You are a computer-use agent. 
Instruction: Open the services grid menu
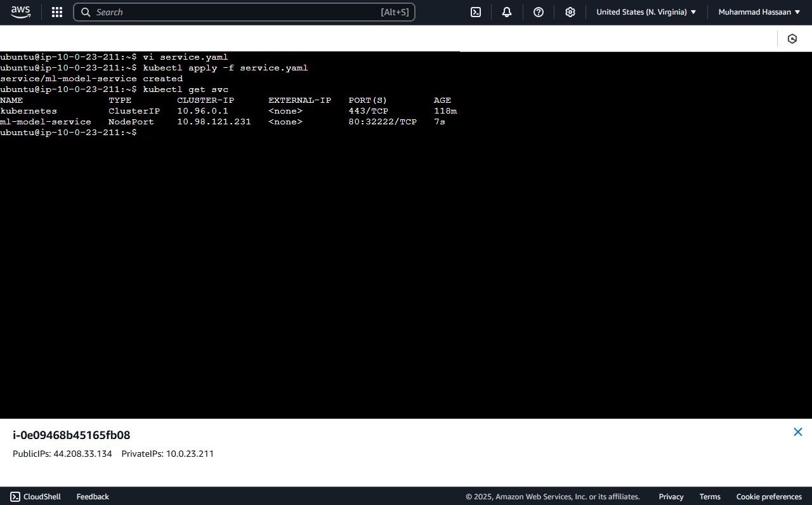click(56, 12)
